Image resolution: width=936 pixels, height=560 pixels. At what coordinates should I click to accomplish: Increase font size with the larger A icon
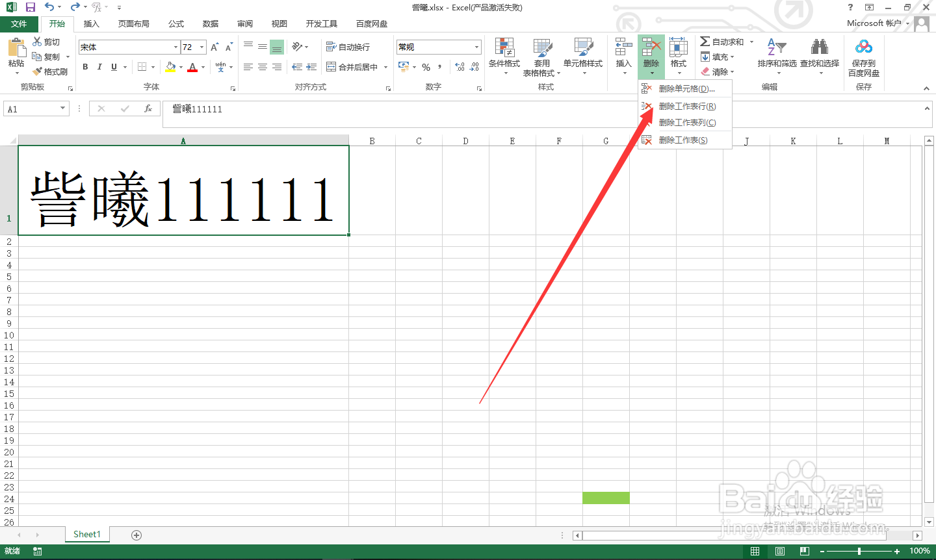214,47
